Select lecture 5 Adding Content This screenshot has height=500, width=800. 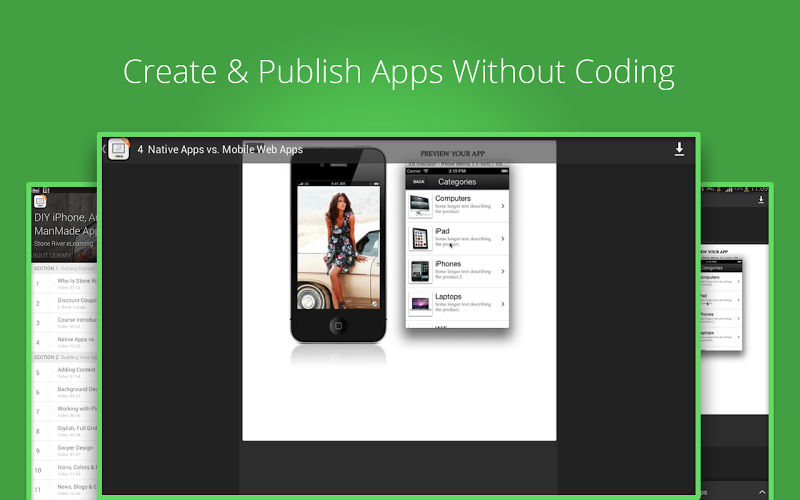pyautogui.click(x=70, y=372)
